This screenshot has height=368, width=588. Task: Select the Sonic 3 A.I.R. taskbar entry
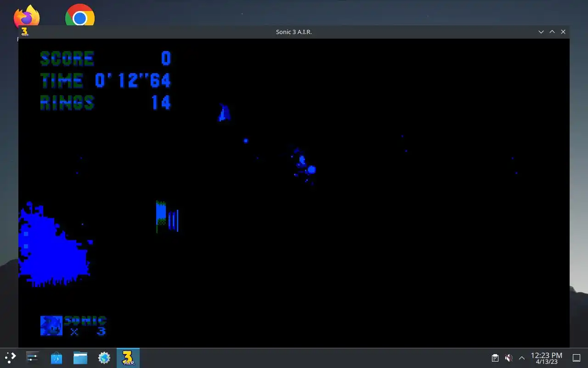[x=128, y=357]
